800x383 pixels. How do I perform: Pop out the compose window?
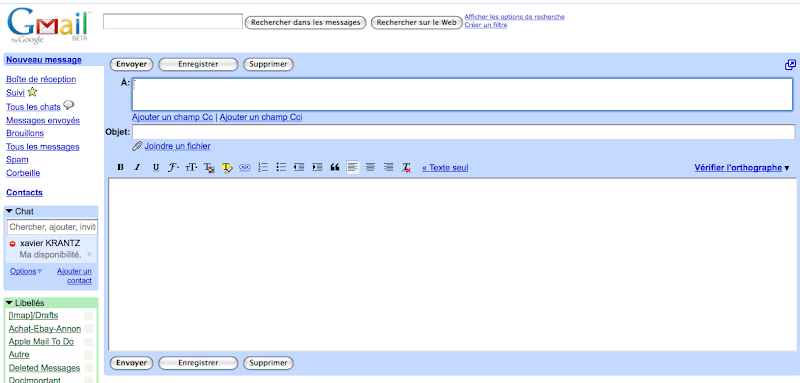point(790,65)
